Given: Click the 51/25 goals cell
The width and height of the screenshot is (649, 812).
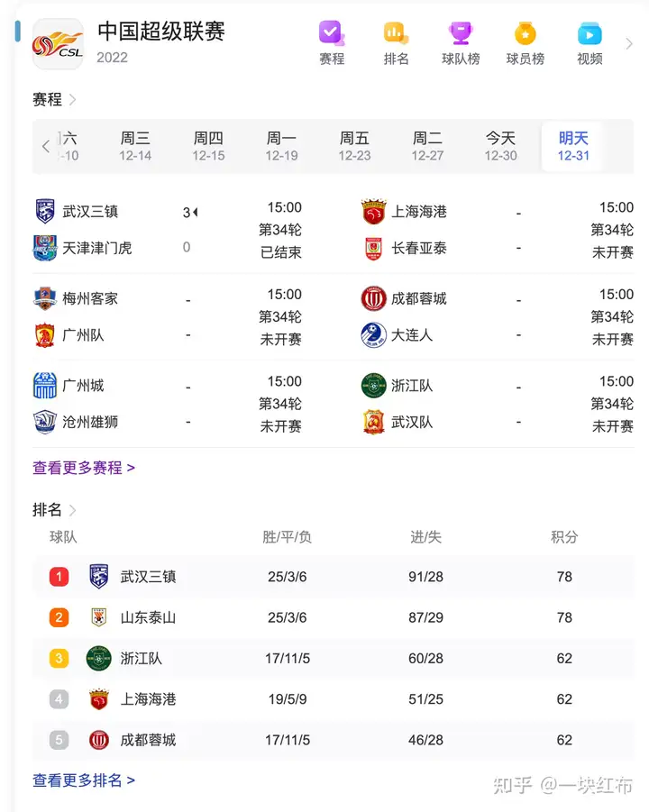Looking at the screenshot, I should [x=425, y=699].
